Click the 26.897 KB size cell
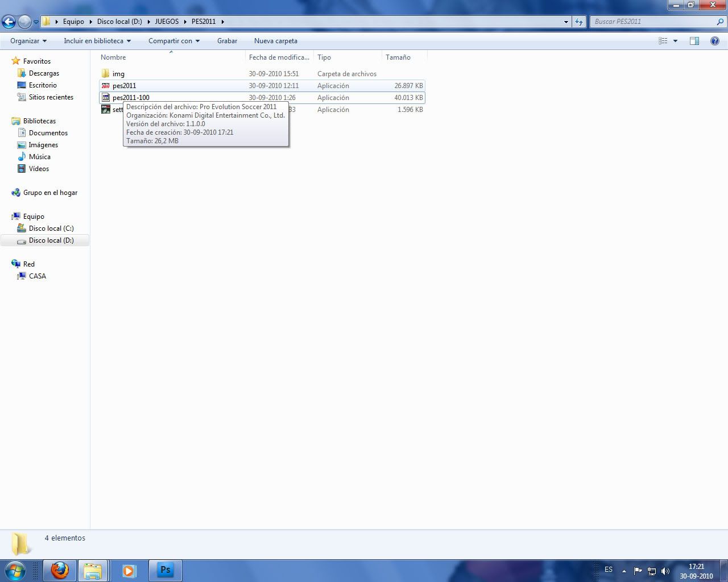The width and height of the screenshot is (728, 582). [x=408, y=86]
